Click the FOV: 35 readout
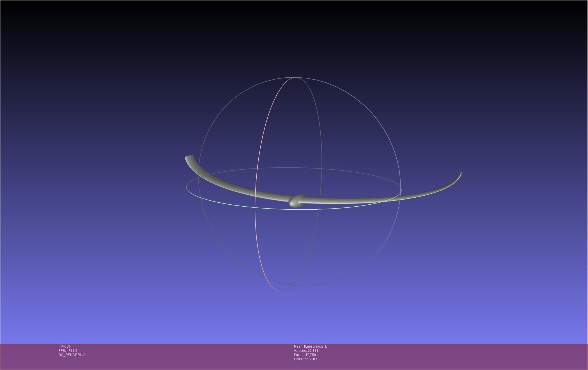The width and height of the screenshot is (588, 370). pyautogui.click(x=65, y=346)
